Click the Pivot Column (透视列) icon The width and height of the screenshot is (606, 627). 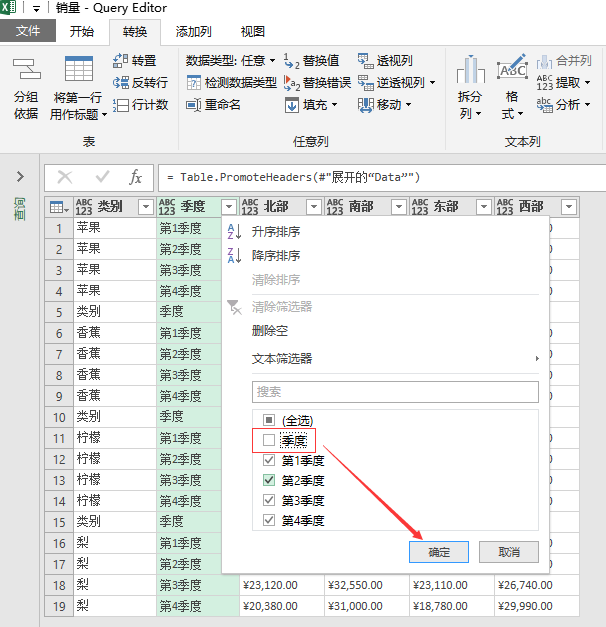[x=365, y=61]
